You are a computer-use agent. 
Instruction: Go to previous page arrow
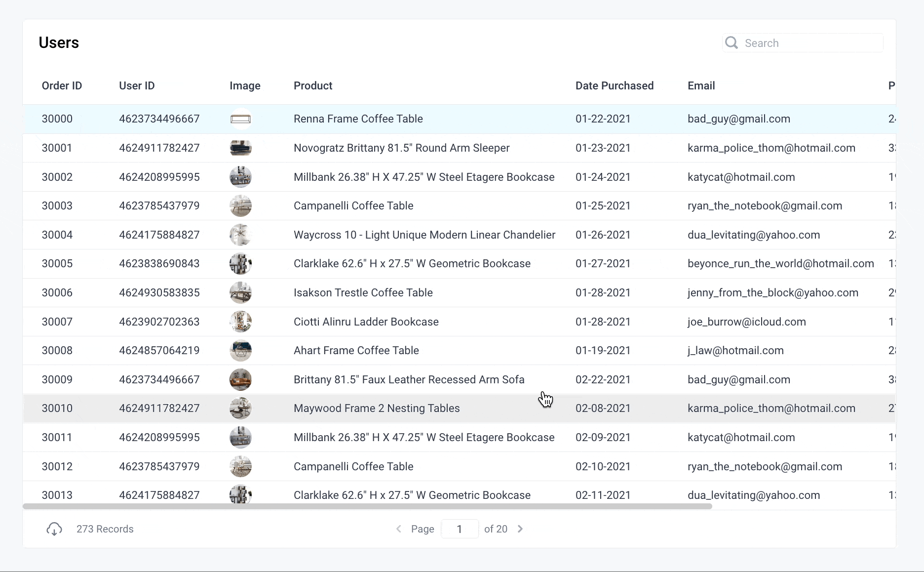(399, 529)
